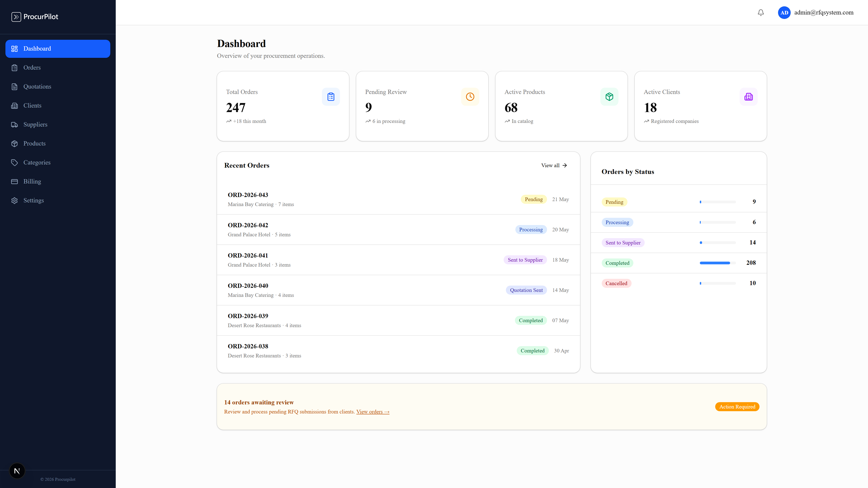The width and height of the screenshot is (868, 488).
Task: Open order ORD-2026-043
Action: [398, 199]
